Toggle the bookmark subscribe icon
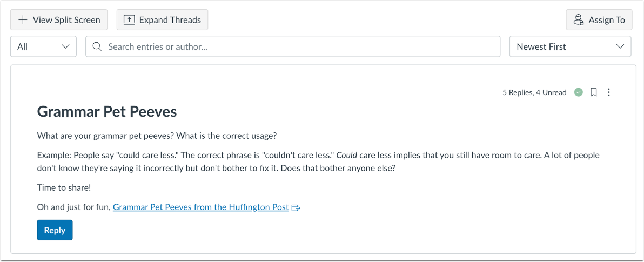This screenshot has width=644, height=262. pos(593,92)
